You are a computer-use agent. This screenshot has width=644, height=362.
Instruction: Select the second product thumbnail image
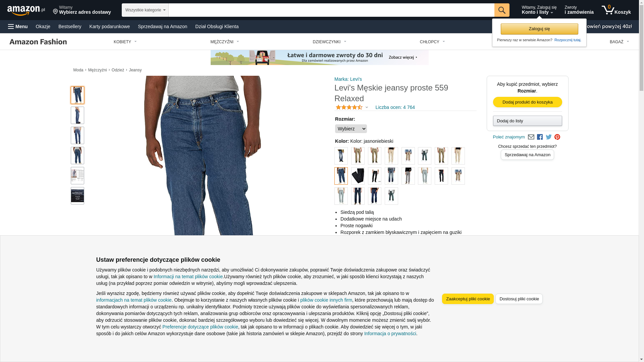[x=77, y=115]
